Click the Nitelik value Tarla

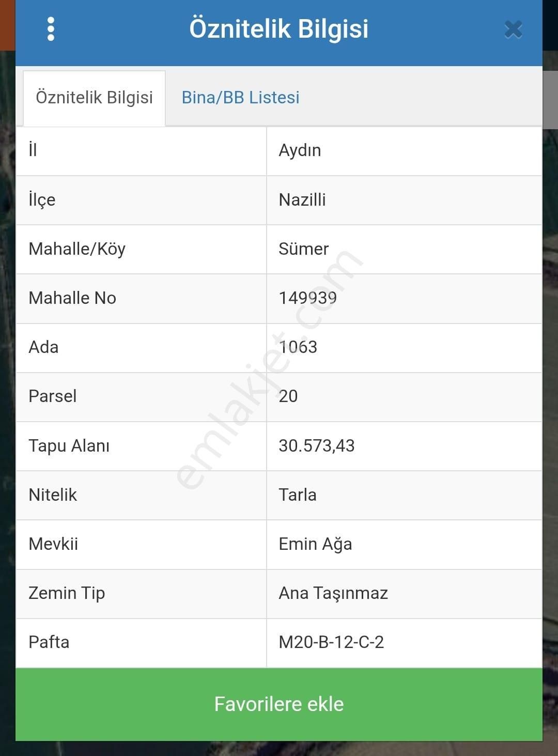(297, 495)
